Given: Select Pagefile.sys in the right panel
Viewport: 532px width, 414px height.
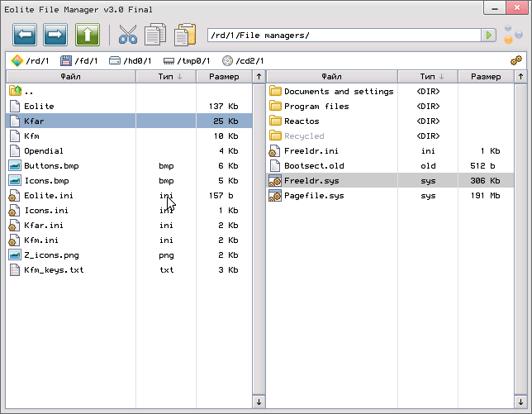Looking at the screenshot, I should pyautogui.click(x=313, y=196).
